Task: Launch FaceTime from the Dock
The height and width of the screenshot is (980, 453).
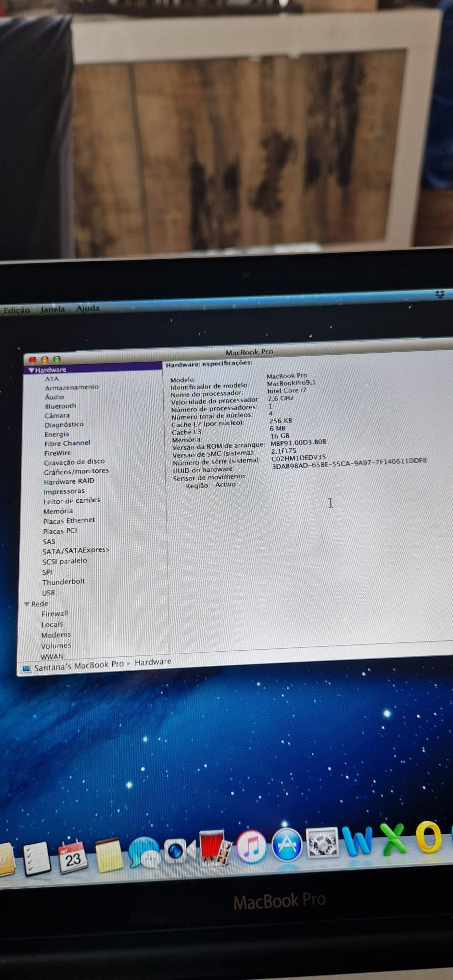Action: (x=179, y=851)
